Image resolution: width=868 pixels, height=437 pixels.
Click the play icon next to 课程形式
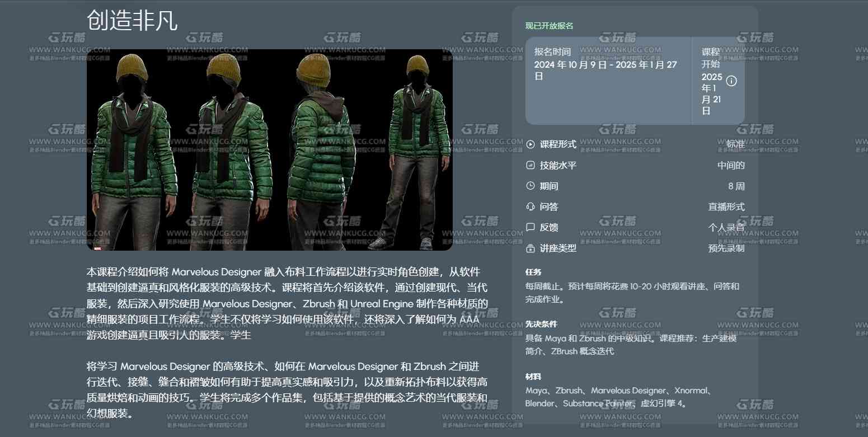click(x=531, y=144)
